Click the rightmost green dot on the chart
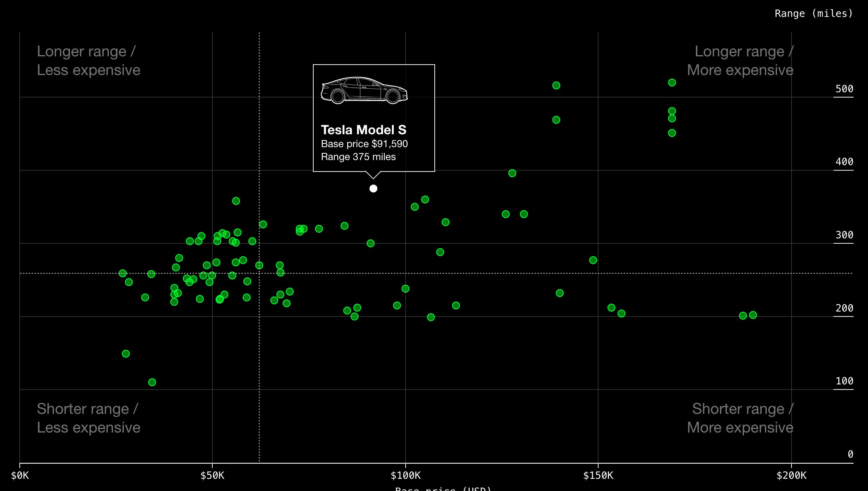The image size is (868, 491). pyautogui.click(x=753, y=315)
